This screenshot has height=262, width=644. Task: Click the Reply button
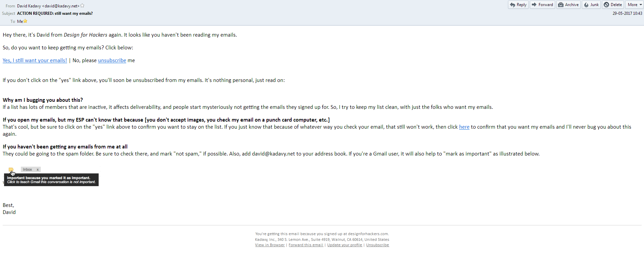tap(518, 5)
